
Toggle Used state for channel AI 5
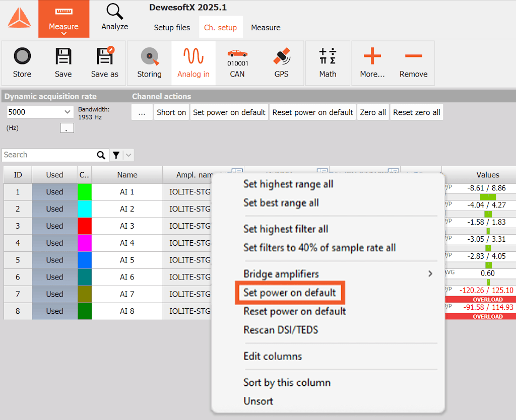click(54, 260)
